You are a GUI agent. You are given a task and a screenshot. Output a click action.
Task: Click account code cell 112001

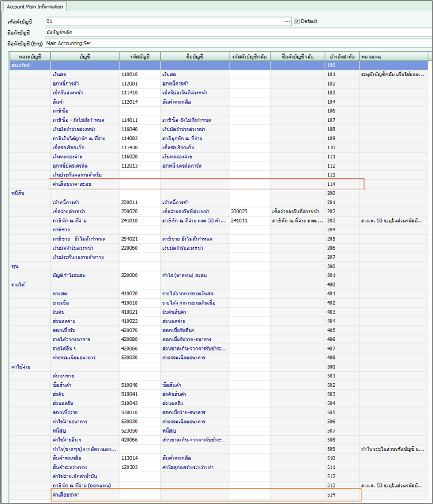139,84
